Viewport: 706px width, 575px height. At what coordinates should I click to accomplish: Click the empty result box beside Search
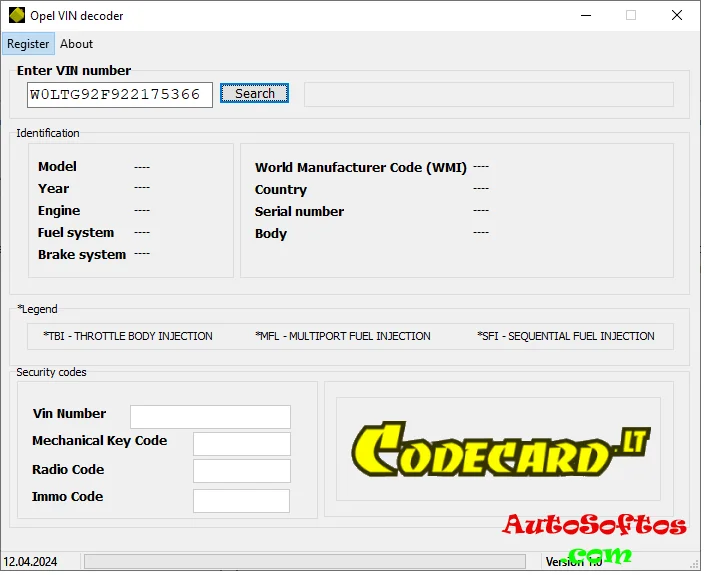point(488,94)
